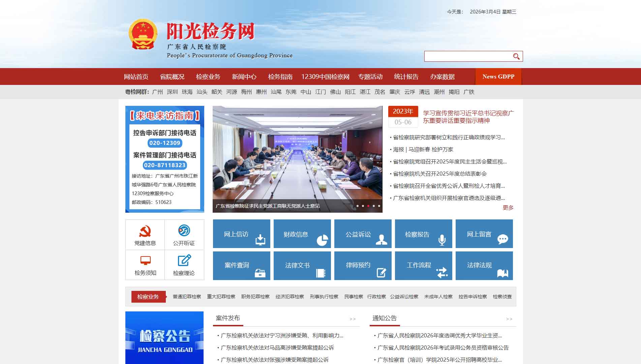Screen dimensions: 641x364
Task: Open the 检察业务 navigation item
Action: [208, 77]
